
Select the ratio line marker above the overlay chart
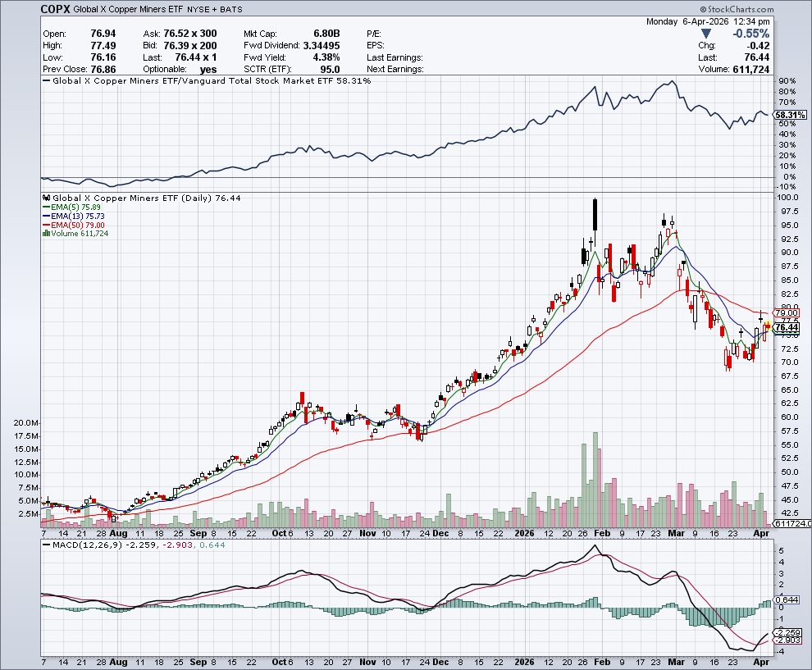pos(46,81)
